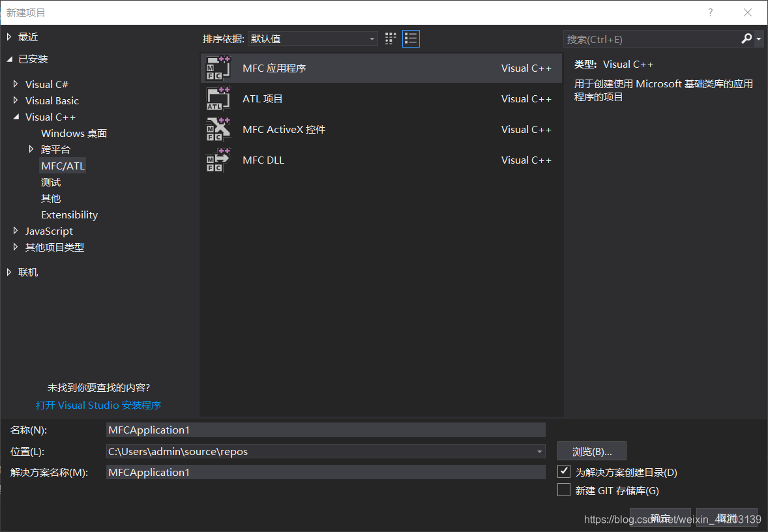The image size is (768, 532).
Task: Close the 新建项目 dialog
Action: [747, 12]
